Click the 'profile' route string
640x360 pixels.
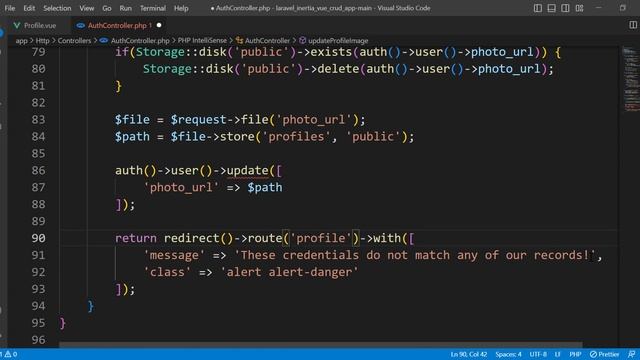(321, 238)
